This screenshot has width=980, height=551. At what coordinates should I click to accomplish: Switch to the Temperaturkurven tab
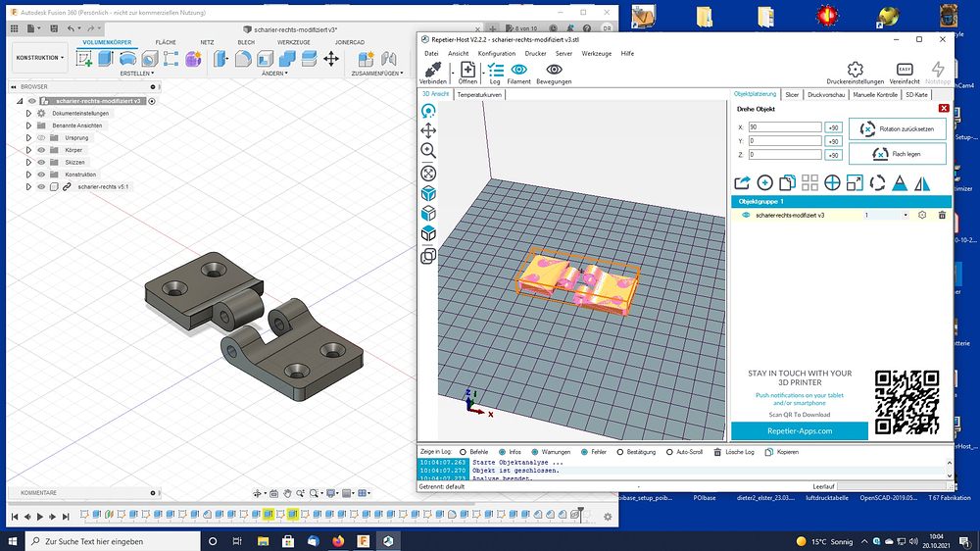click(x=479, y=95)
